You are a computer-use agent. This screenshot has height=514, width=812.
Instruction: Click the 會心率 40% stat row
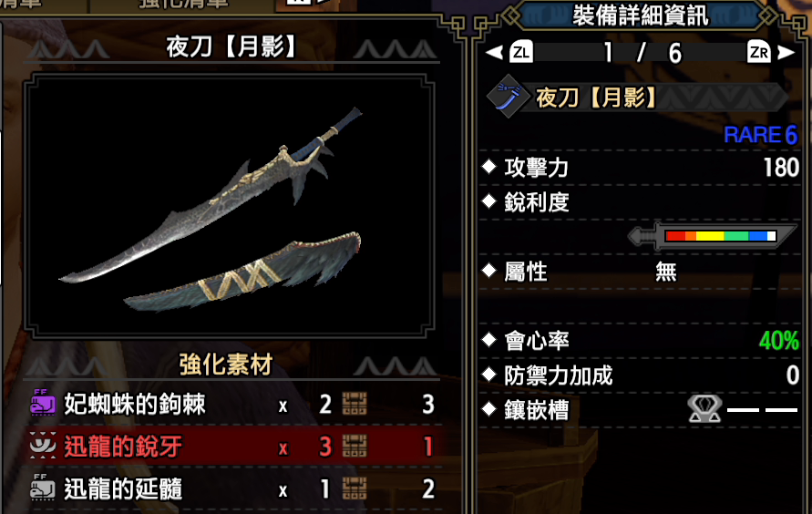(640, 341)
